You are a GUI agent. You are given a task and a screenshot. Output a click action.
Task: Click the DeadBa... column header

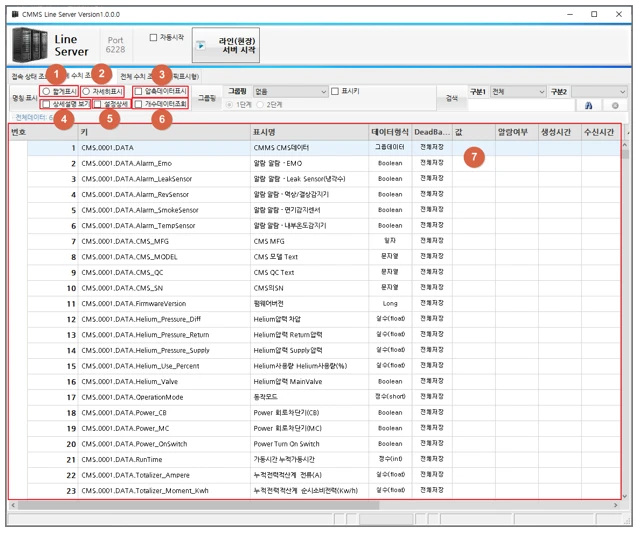point(432,132)
